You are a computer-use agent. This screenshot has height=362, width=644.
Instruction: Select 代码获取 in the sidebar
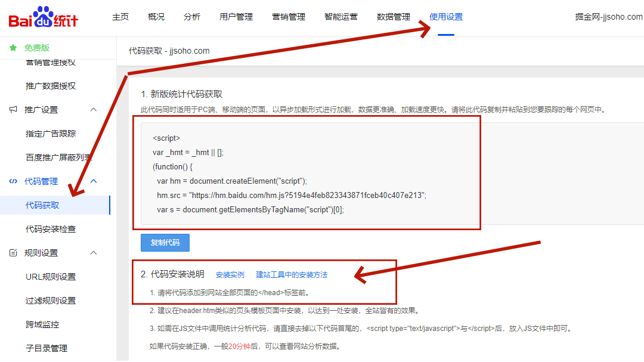[x=55, y=205]
